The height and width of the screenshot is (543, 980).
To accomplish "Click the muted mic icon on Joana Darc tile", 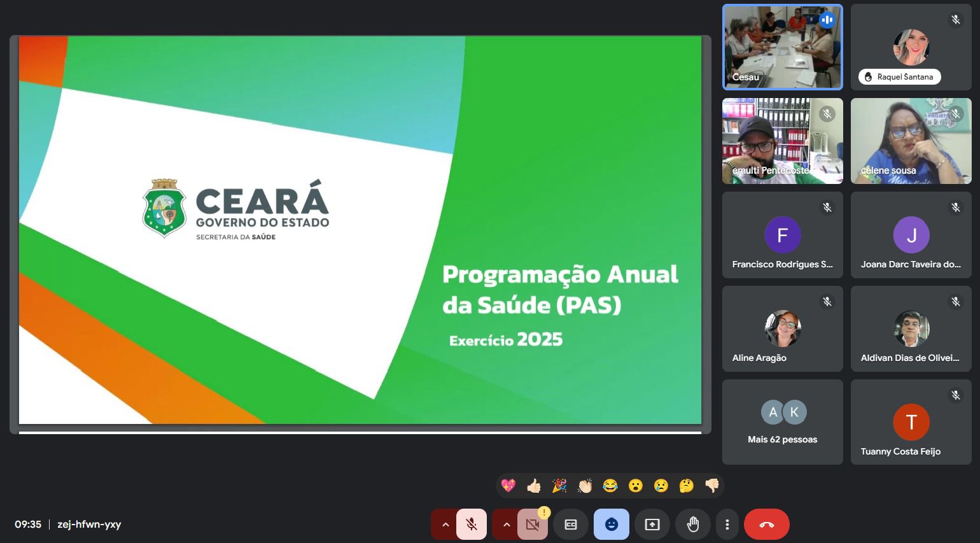I will [955, 208].
